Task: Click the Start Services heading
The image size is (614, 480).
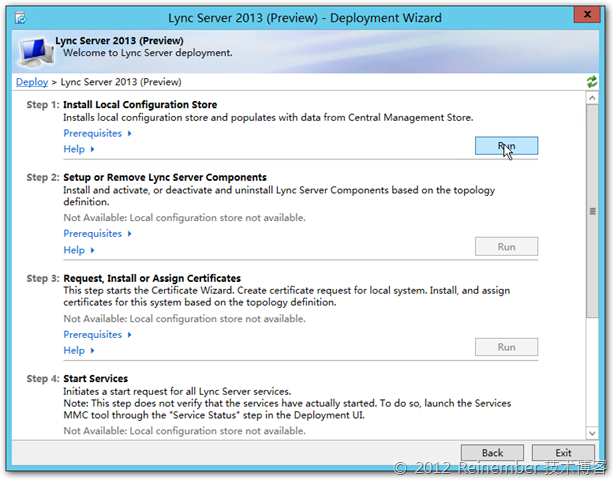Action: (x=96, y=379)
